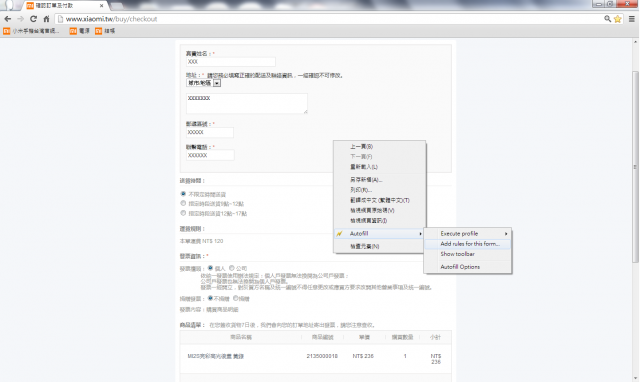Screen dimensions: 640x382
Task: Select the 9點~12點 delivery time radio
Action: [x=183, y=203]
